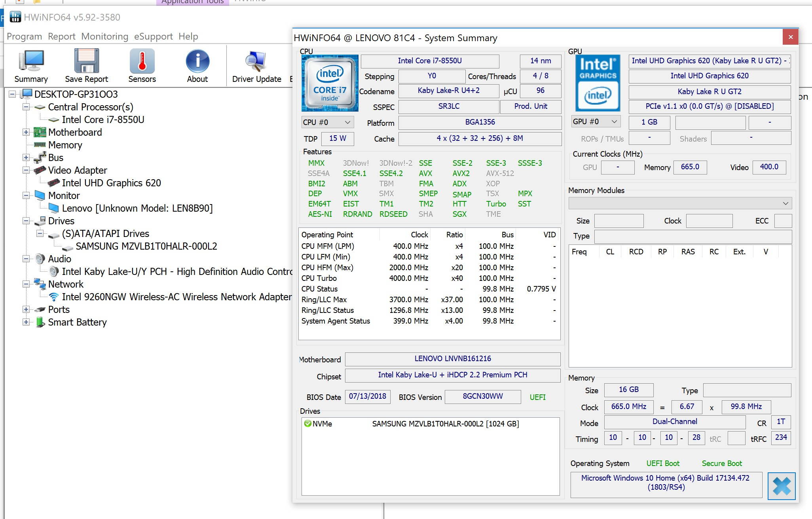Expand the Smart Battery node
Screen dimensions: 812x519
pos(26,322)
